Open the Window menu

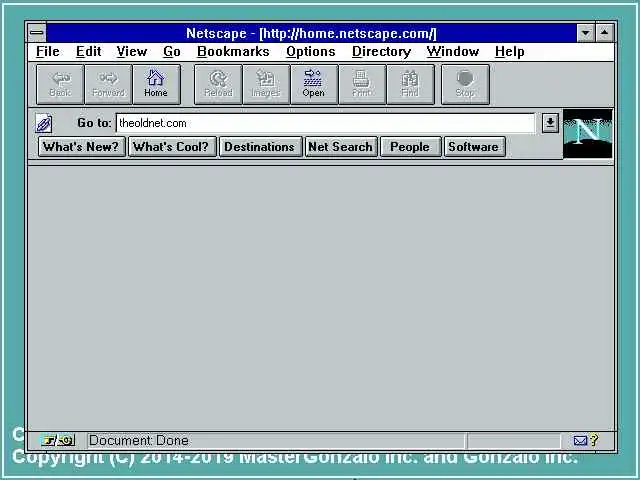pos(453,51)
